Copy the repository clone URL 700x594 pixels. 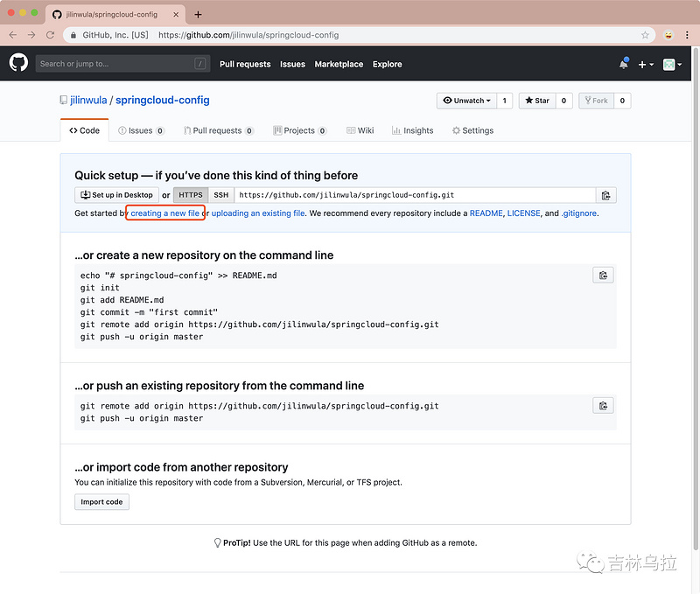[x=605, y=195]
